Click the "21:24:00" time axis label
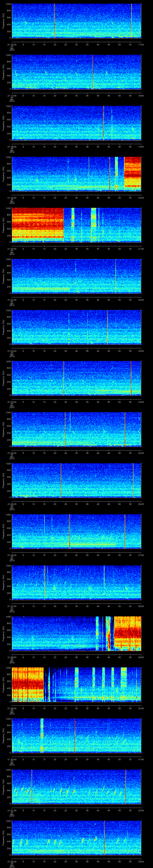This screenshot has width=153, height=868. [x=12, y=453]
